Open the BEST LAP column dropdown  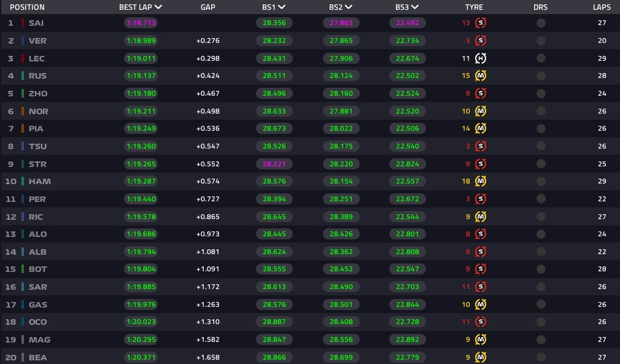click(x=158, y=7)
